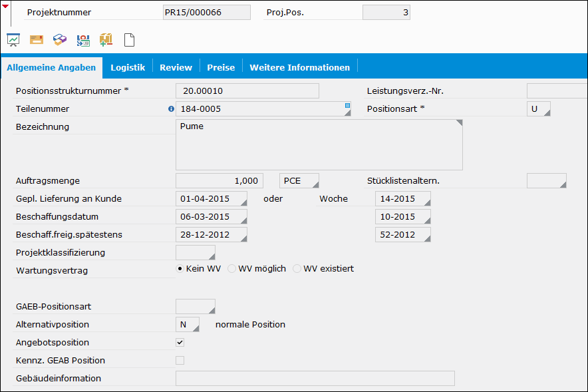Image resolution: width=588 pixels, height=392 pixels.
Task: Open the PCE unit dropdown
Action: (315, 184)
